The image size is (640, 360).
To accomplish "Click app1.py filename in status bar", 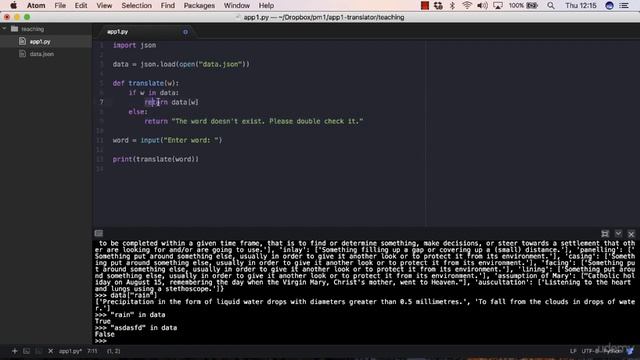I will [x=70, y=351].
